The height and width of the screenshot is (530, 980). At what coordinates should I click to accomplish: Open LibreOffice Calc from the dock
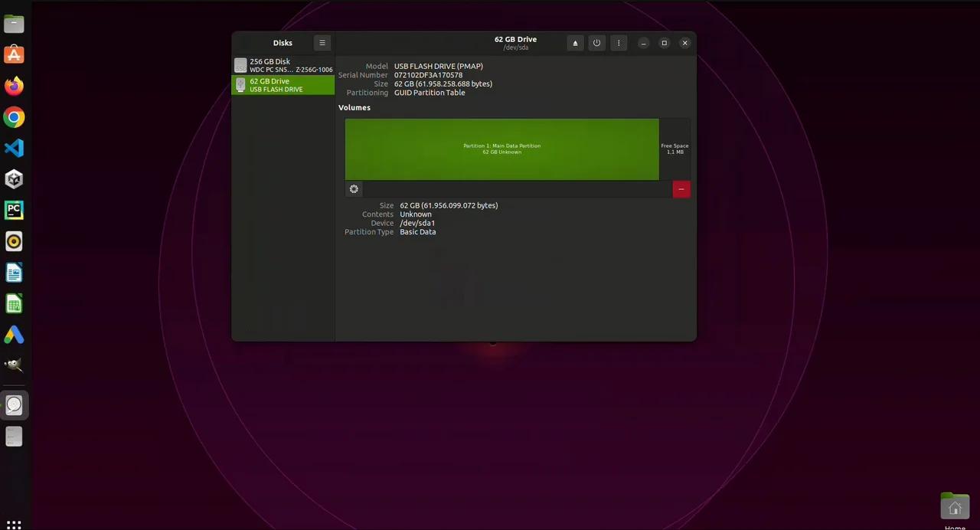pos(14,304)
